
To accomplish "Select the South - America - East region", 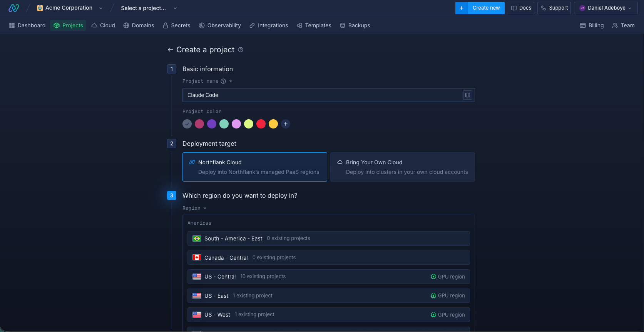I will point(329,239).
